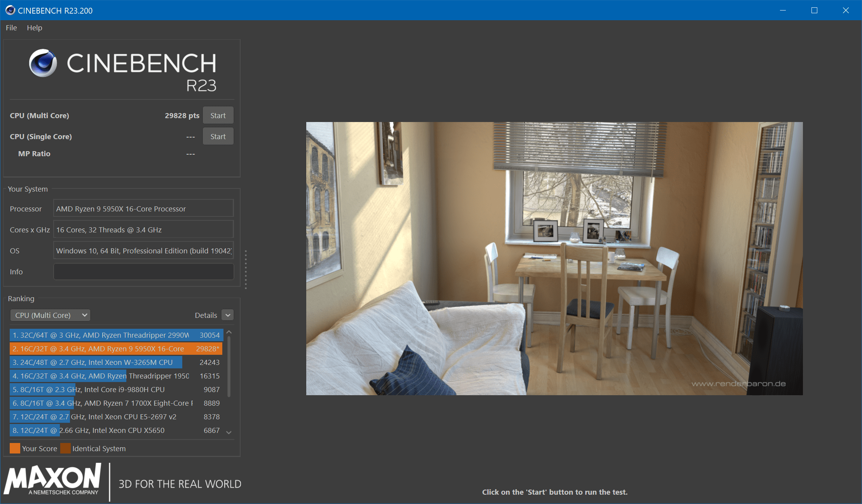The image size is (862, 504).
Task: Select the Threadripper 2990WX ranking entry
Action: 116,335
